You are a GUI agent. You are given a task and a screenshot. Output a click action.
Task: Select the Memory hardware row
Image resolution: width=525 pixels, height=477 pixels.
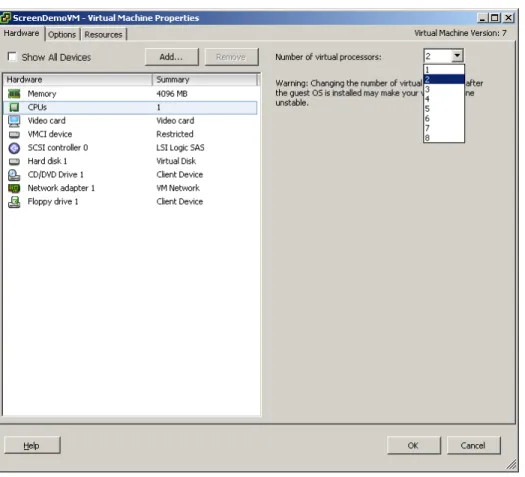[131, 94]
